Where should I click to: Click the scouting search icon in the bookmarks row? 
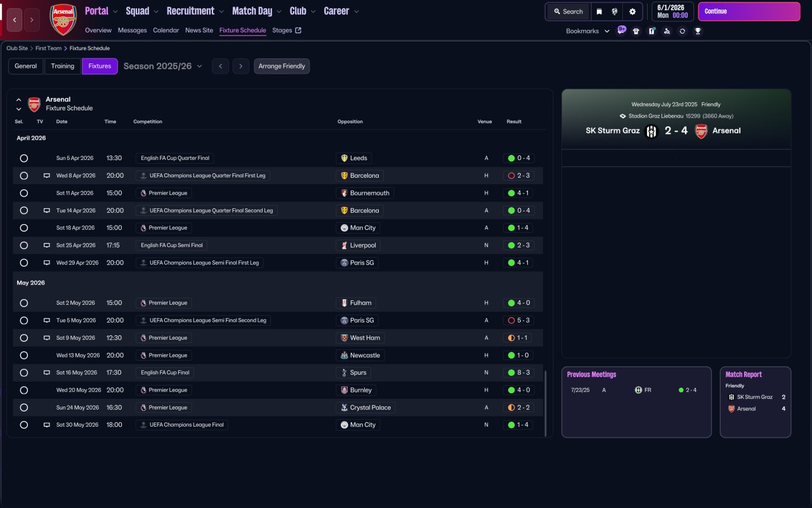(x=667, y=31)
